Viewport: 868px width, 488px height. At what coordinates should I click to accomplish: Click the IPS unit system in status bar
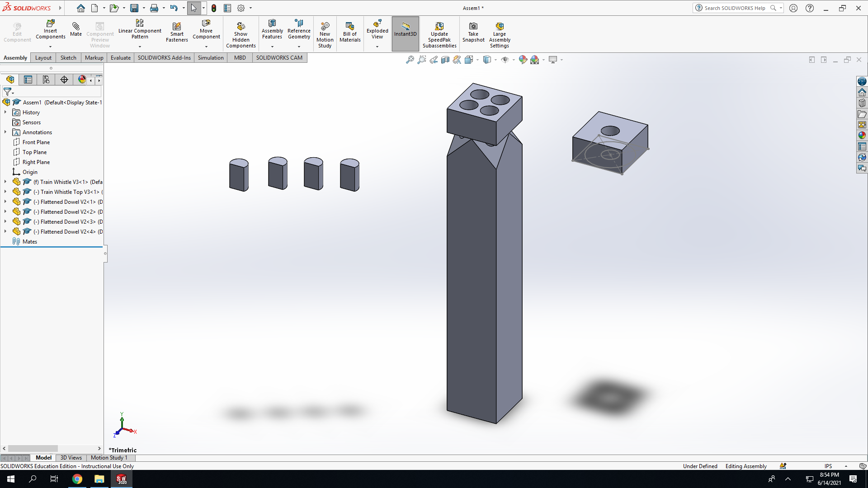coord(828,466)
